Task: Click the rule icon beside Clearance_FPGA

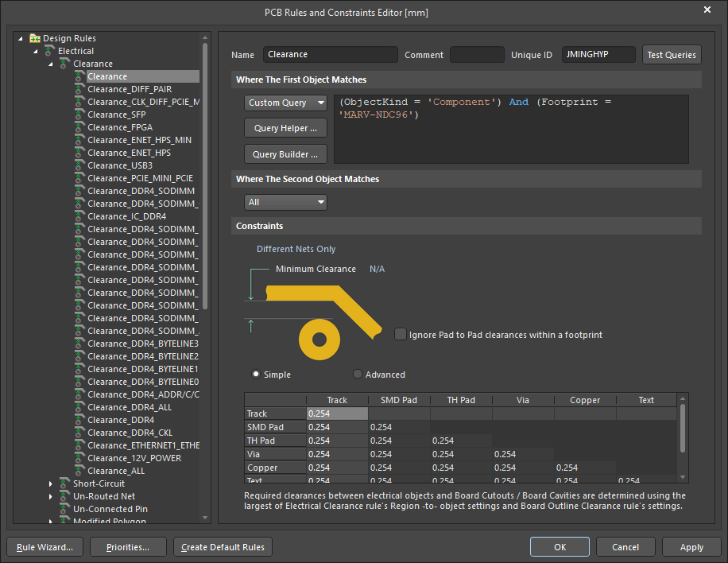Action: (79, 126)
